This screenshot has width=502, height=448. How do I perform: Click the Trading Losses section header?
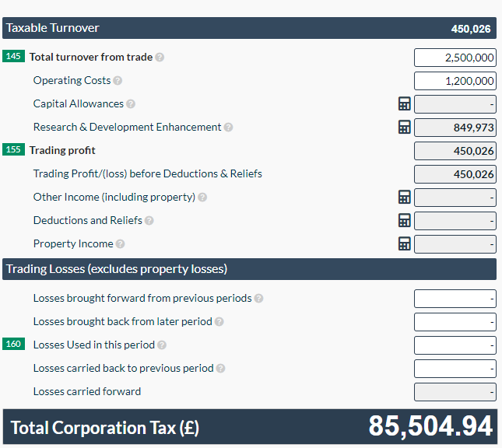[249, 269]
